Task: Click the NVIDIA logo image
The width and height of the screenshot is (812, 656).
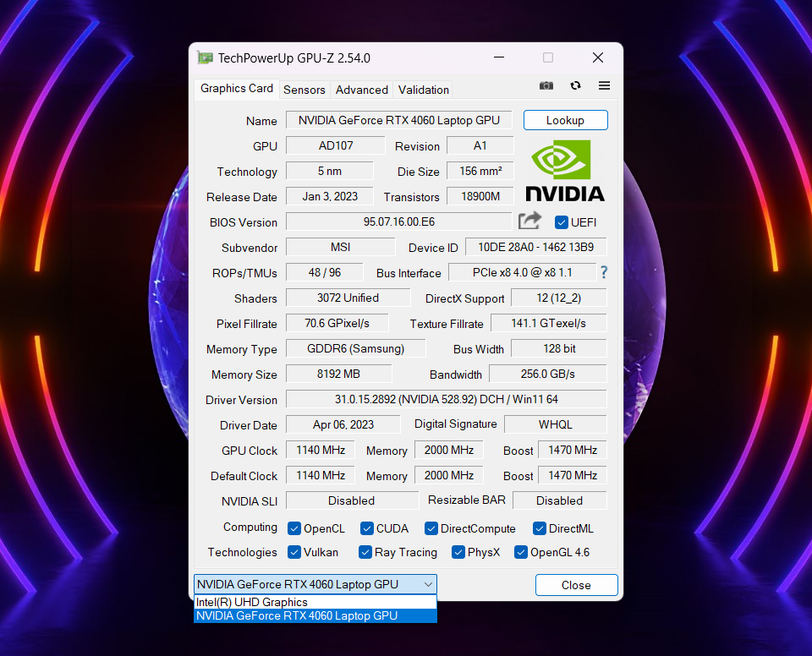Action: point(564,171)
